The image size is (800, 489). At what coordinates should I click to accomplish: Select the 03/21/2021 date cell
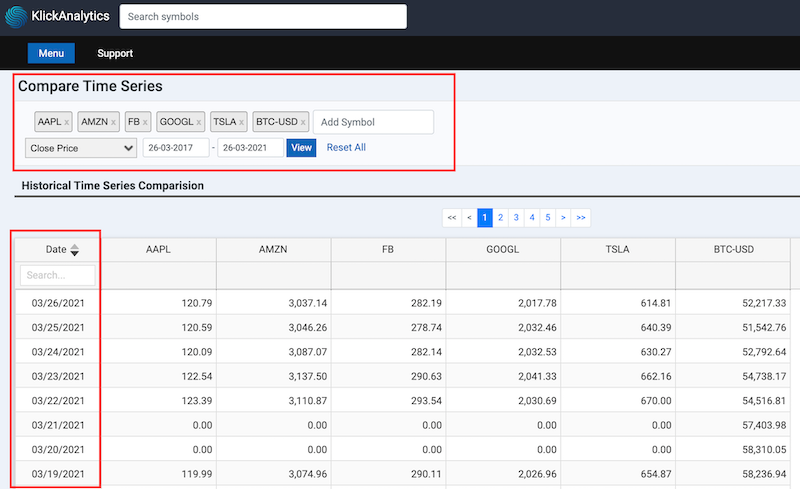58,425
